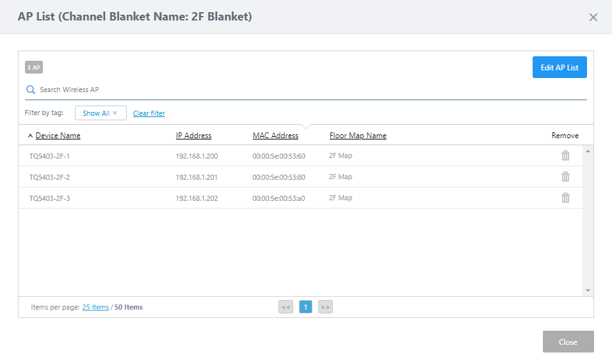Click the 3 AP count badge
This screenshot has width=612, height=364.
tap(34, 67)
